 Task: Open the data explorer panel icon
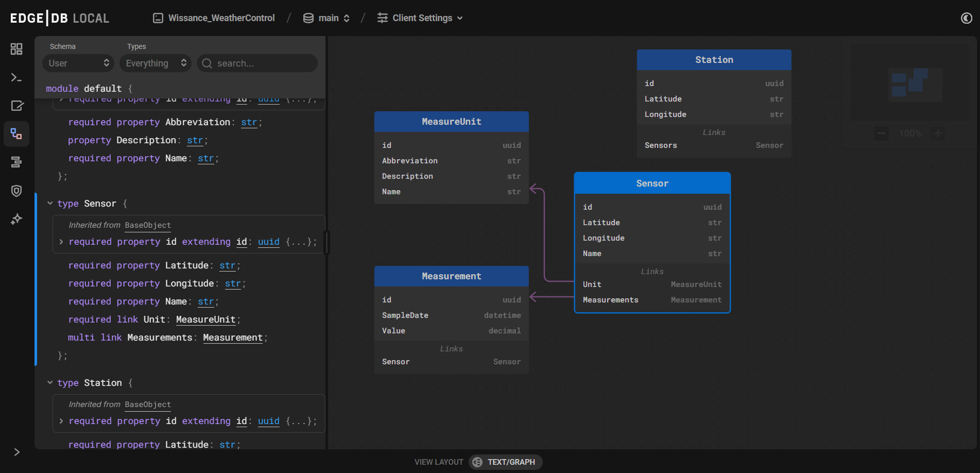point(16,162)
